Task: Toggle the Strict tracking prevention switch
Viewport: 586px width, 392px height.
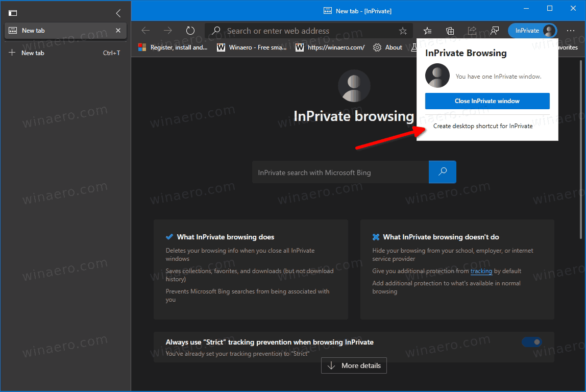Action: point(532,342)
